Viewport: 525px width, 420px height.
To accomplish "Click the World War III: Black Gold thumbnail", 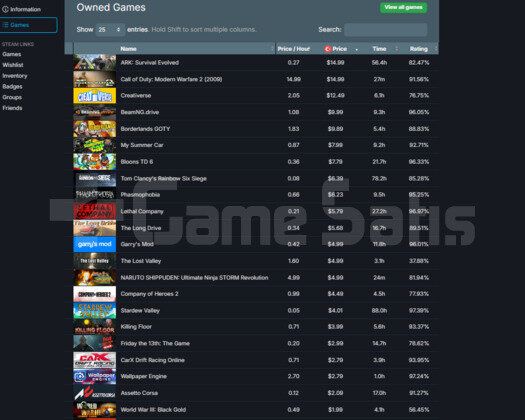I will tap(95, 410).
